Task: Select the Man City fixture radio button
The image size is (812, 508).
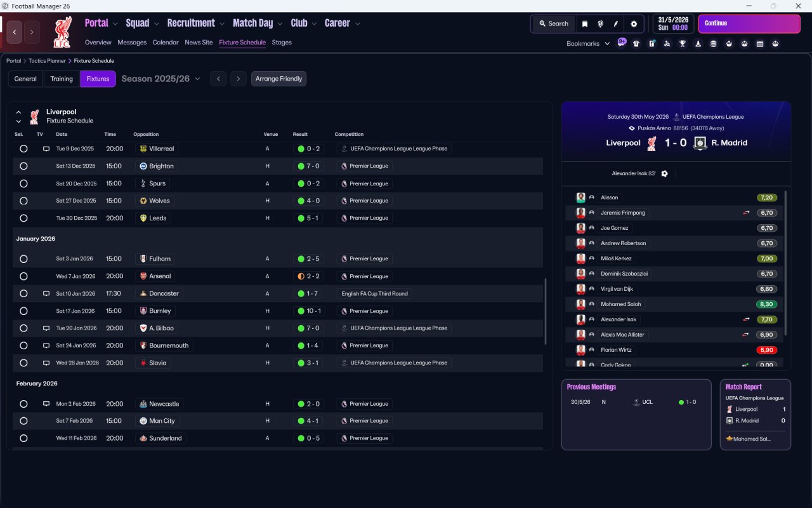Action: 23,421
